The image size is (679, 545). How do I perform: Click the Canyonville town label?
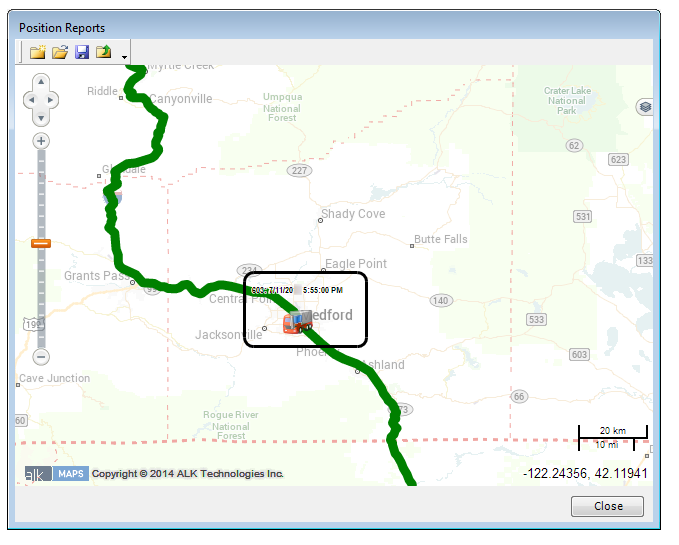pos(181,99)
